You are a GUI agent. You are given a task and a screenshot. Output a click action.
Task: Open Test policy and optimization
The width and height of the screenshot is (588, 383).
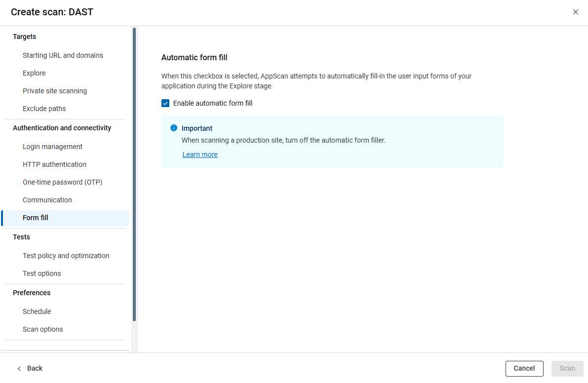(66, 256)
